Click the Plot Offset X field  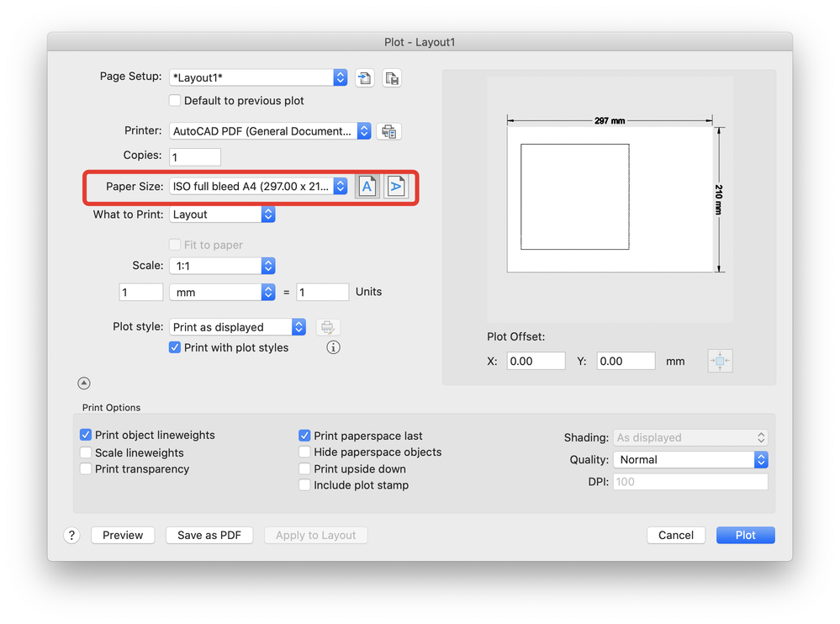536,361
